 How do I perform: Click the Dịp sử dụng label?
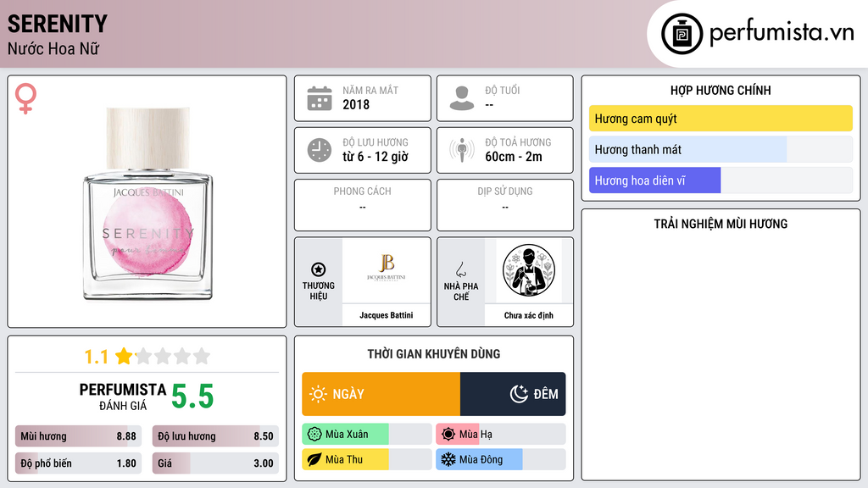click(505, 191)
